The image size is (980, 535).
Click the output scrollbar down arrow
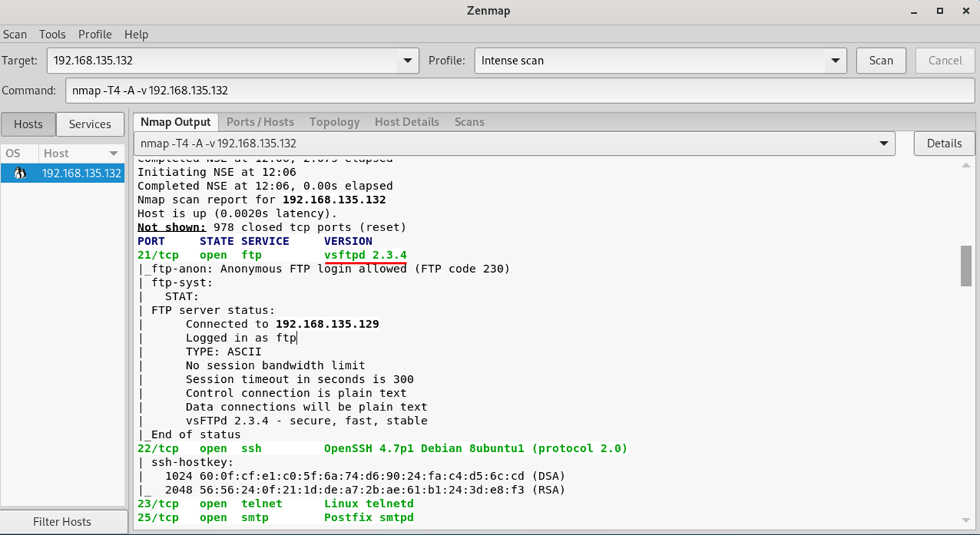[x=966, y=520]
